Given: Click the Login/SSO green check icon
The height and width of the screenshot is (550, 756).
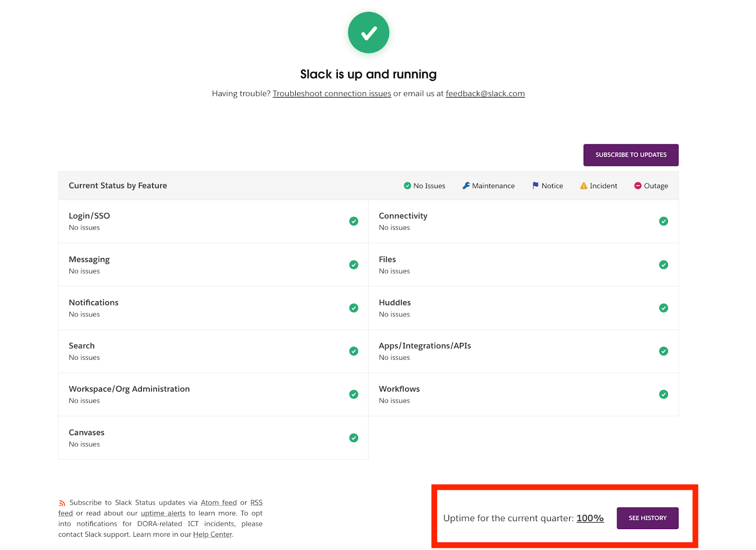Looking at the screenshot, I should [x=353, y=221].
